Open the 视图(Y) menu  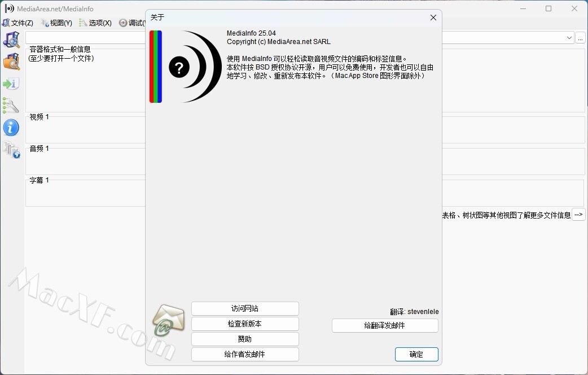pos(56,23)
